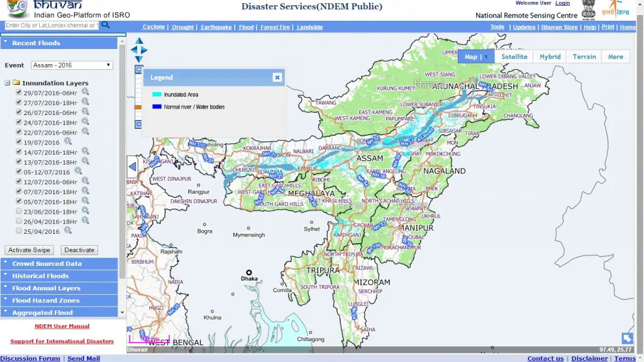The image size is (644, 362).
Task: Open the Forest Fire disaster menu
Action: 275,27
